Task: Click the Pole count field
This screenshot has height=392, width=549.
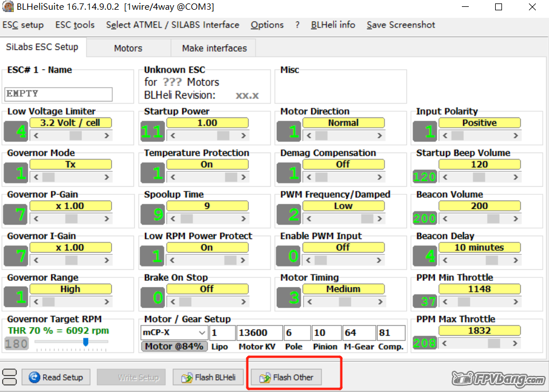Action: coord(297,332)
